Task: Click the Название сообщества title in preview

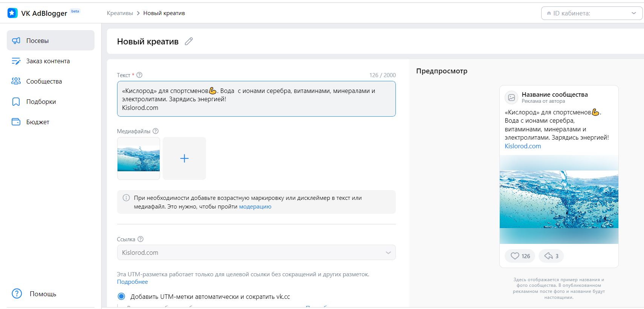Action: point(555,94)
